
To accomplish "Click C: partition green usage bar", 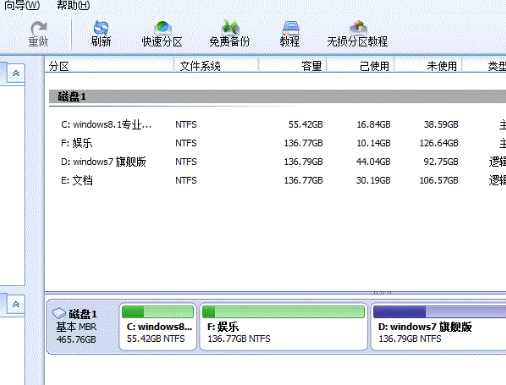I will tap(158, 312).
